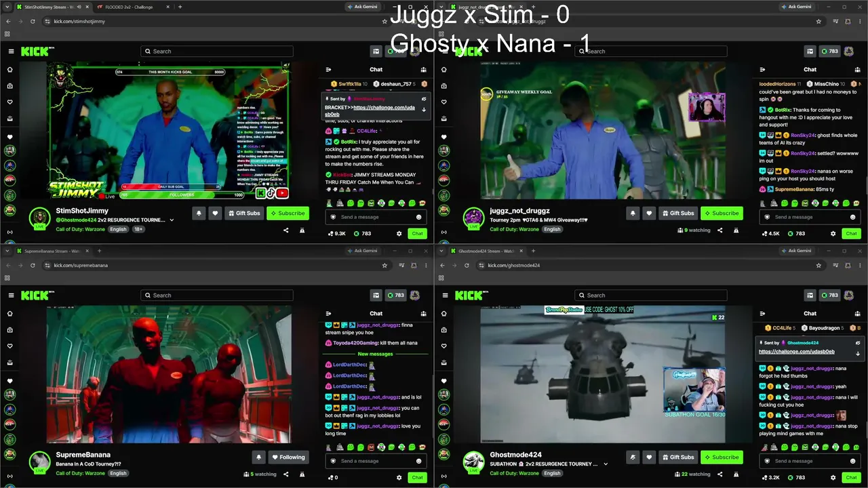Share the juggz_not_druggz stream
The image size is (868, 488).
click(x=719, y=230)
